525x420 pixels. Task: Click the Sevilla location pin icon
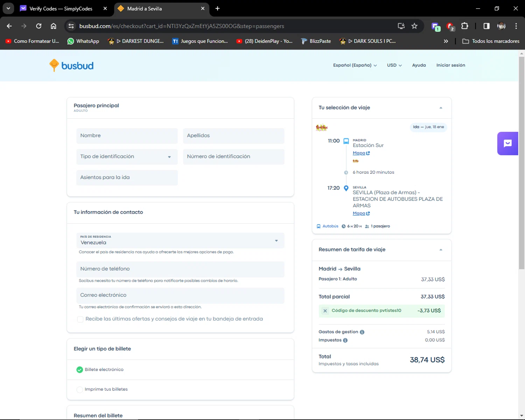coord(346,188)
